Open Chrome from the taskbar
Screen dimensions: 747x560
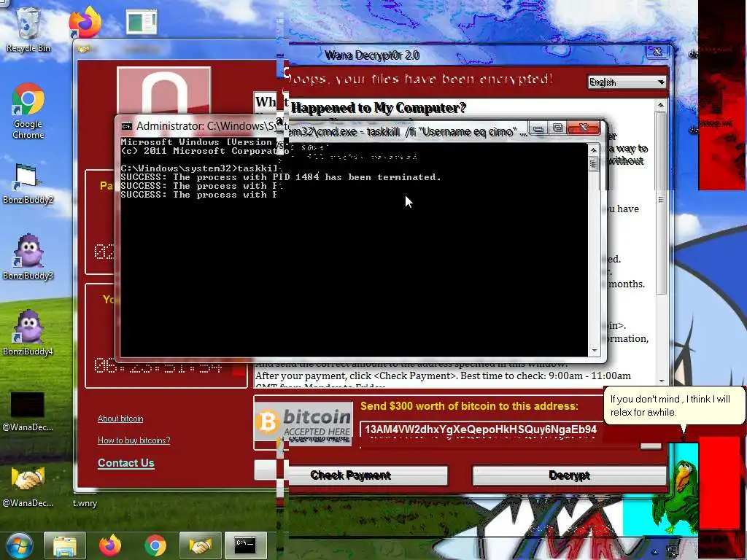pos(155,545)
